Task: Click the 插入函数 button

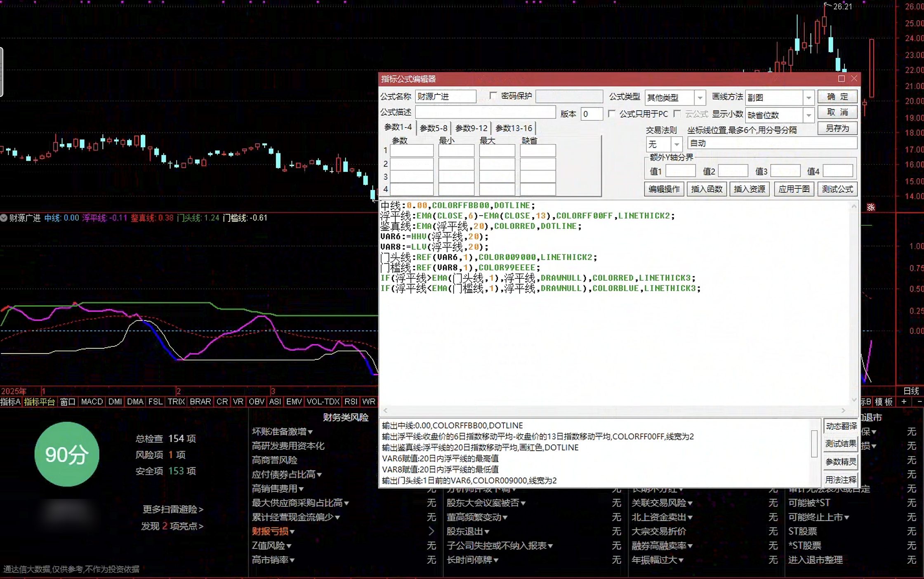Action: (707, 189)
